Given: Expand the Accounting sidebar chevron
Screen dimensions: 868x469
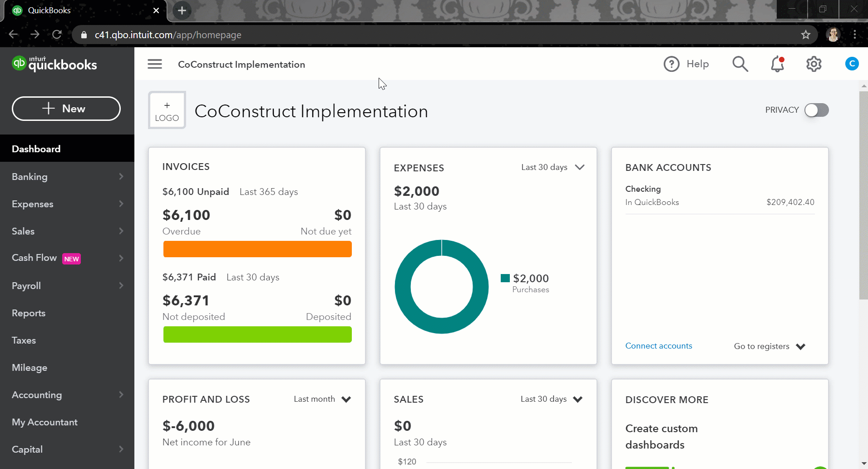Looking at the screenshot, I should click(121, 394).
